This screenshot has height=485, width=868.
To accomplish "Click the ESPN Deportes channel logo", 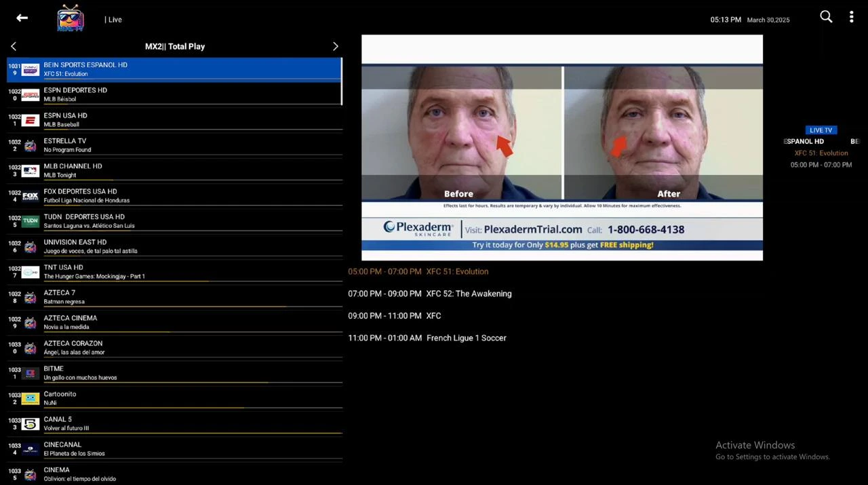I will pyautogui.click(x=31, y=95).
